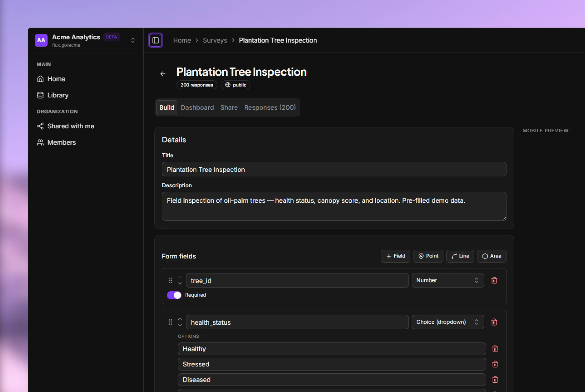The image size is (585, 392).
Task: Switch to the Dashboard tab
Action: click(197, 108)
